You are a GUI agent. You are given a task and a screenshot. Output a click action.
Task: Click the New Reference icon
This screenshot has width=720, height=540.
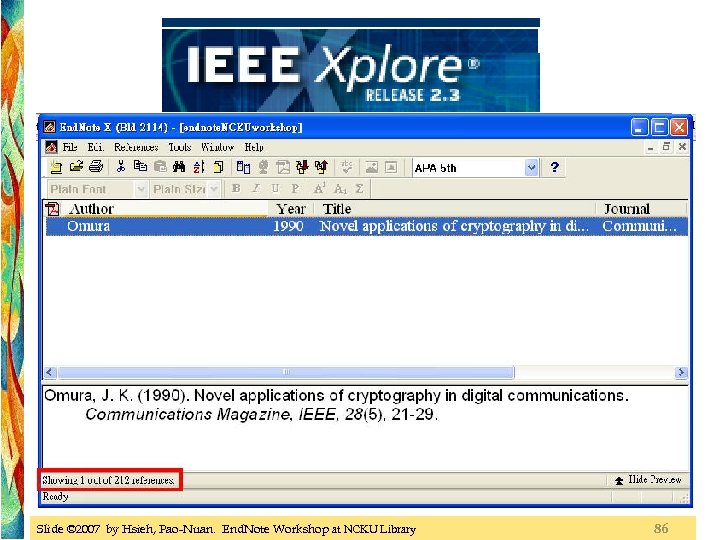pos(219,167)
